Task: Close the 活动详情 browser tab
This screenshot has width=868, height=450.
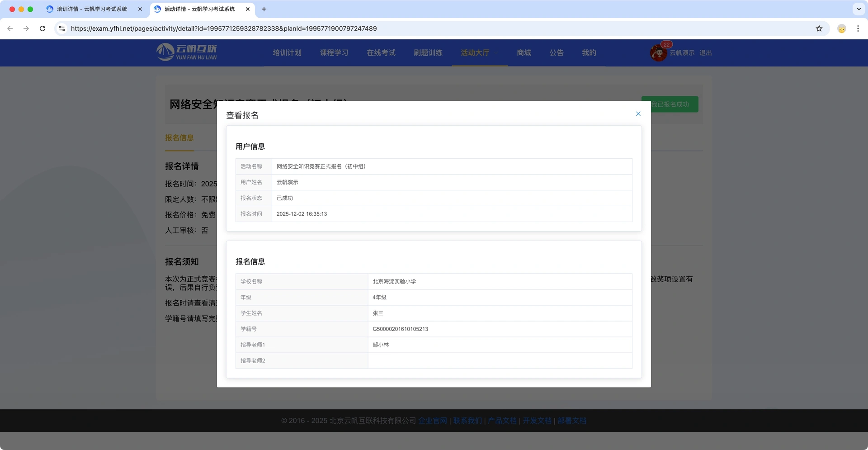Action: point(248,9)
